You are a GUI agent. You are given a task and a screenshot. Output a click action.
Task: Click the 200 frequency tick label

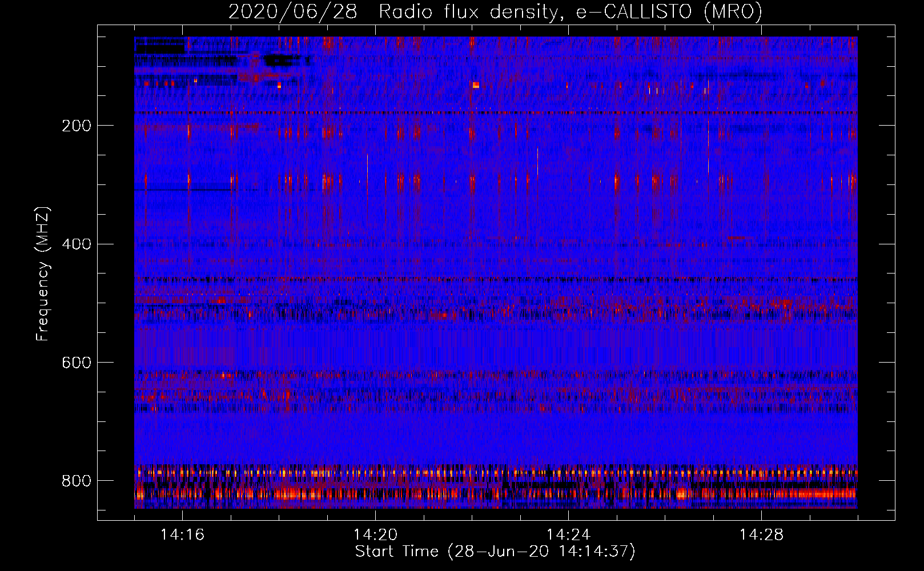tap(77, 126)
